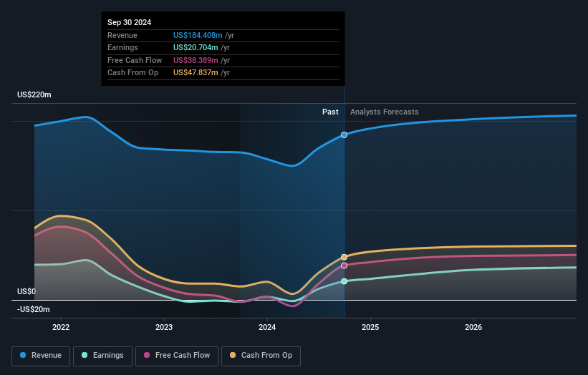This screenshot has width=588, height=375.
Task: Click the 2025 x-axis label
Action: coord(370,327)
